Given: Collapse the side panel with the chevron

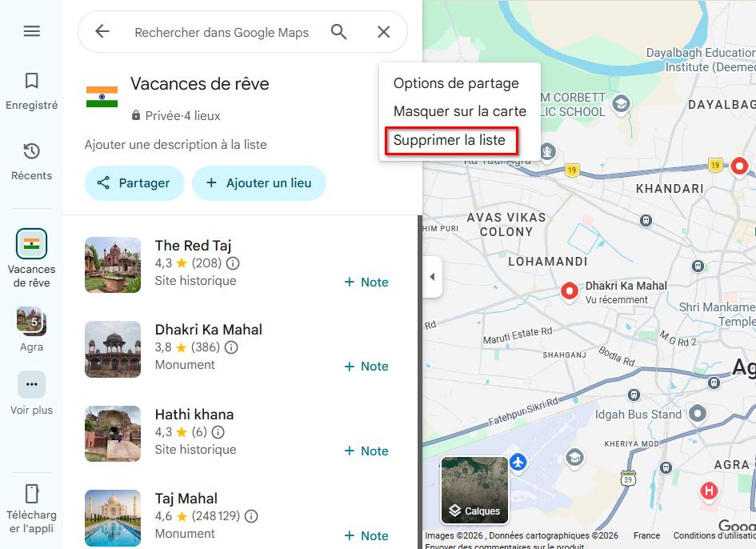Looking at the screenshot, I should click(432, 277).
